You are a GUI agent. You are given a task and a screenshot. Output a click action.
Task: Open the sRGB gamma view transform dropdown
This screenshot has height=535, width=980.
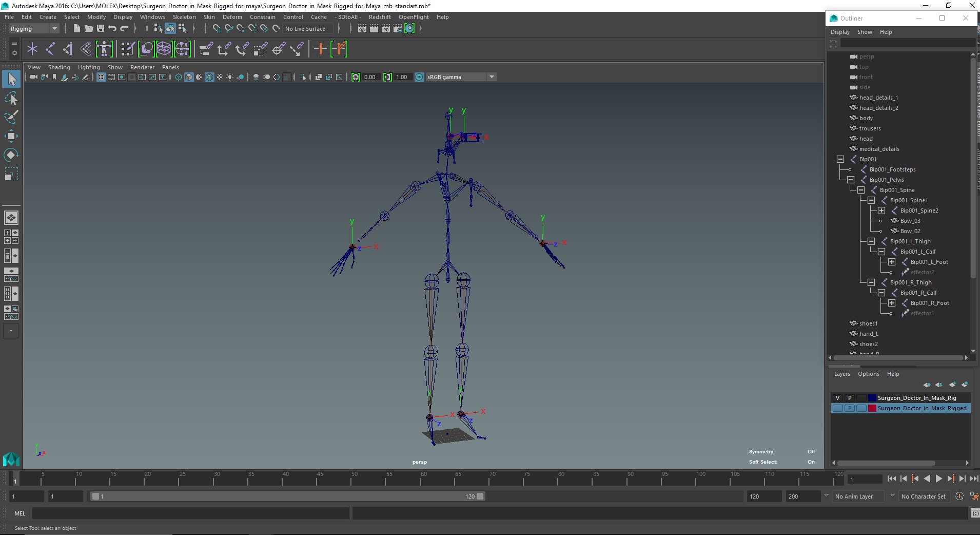point(492,77)
